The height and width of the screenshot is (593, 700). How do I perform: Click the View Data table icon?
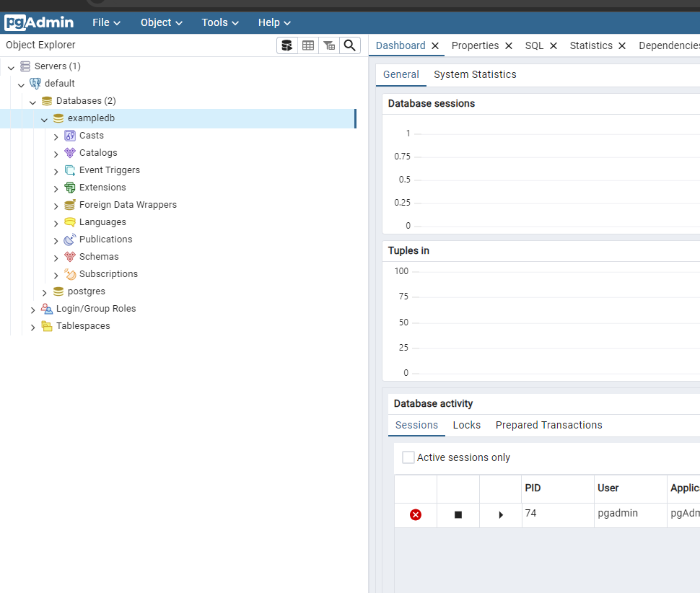pyautogui.click(x=308, y=45)
